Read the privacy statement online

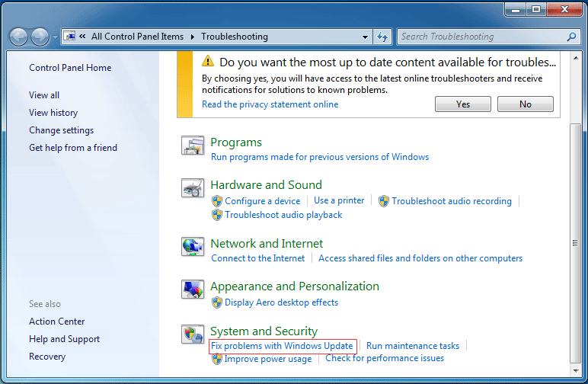click(270, 104)
